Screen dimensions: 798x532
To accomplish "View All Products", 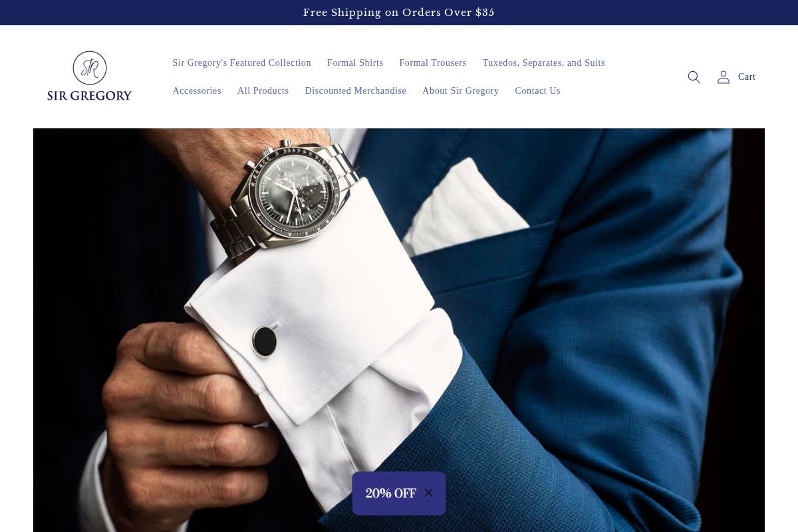I will point(263,90).
